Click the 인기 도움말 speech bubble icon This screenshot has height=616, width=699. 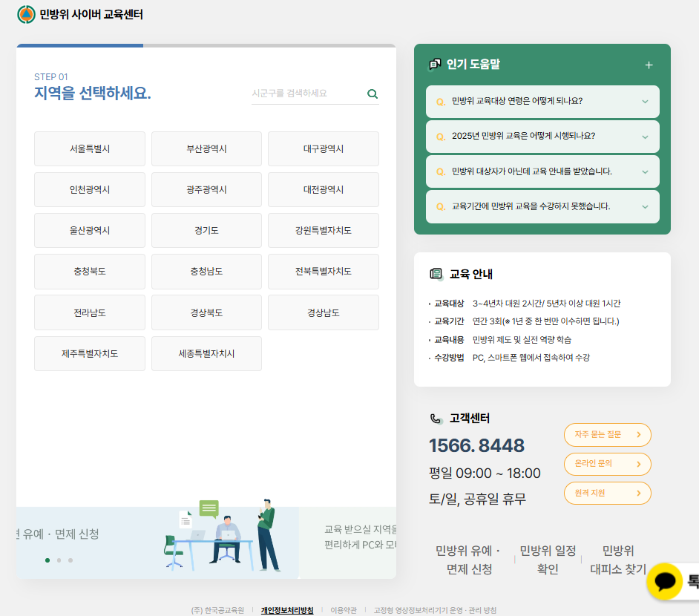435,65
